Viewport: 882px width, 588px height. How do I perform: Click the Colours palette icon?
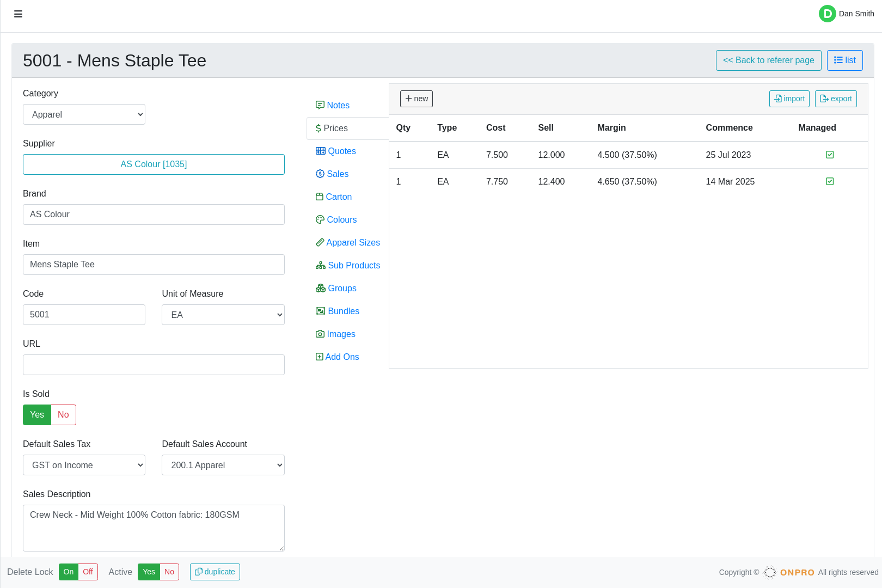tap(320, 219)
